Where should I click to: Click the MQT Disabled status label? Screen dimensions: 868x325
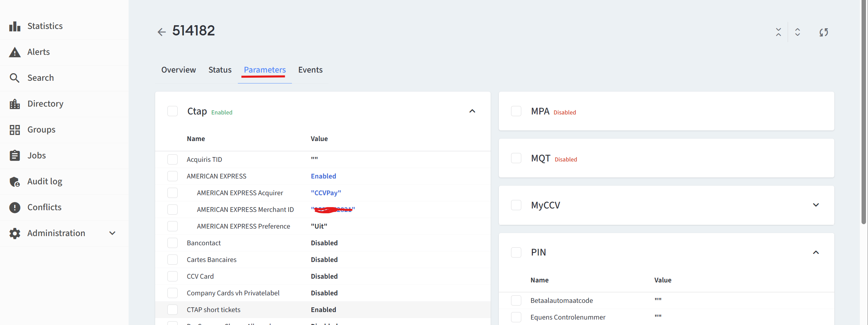pyautogui.click(x=566, y=160)
